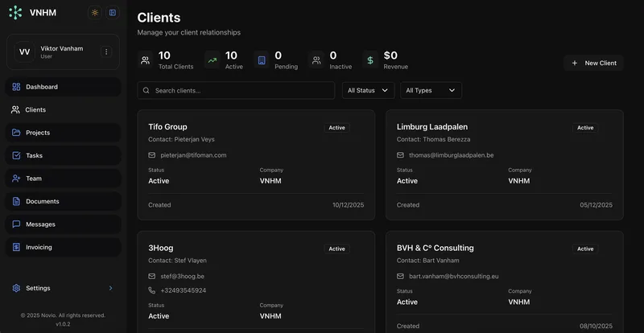The image size is (644, 333).
Task: Open the All Types dropdown
Action: 431,90
